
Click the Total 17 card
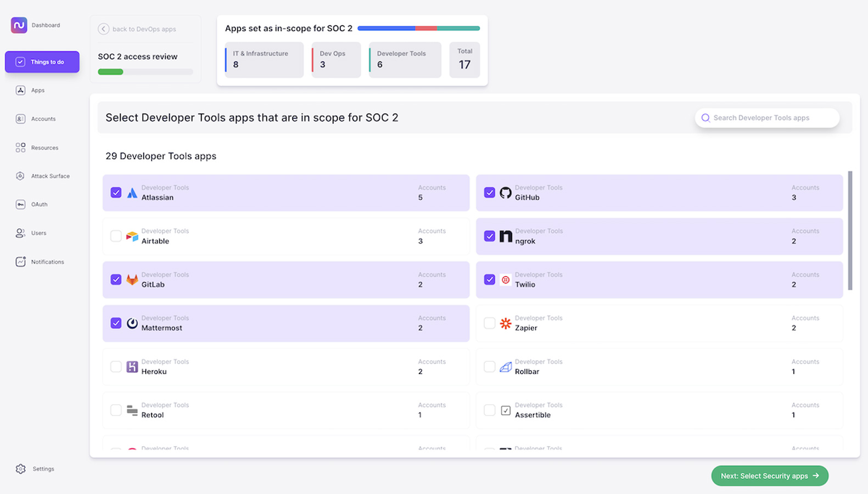click(x=464, y=60)
